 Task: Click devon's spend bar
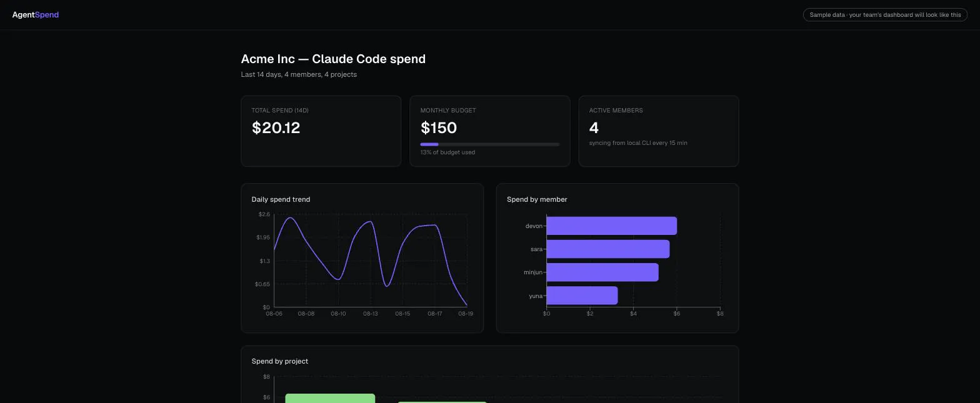point(612,226)
